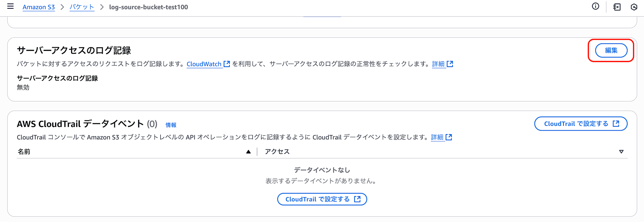The image size is (644, 222).
Task: Click the 名前 column header
Action: click(24, 152)
